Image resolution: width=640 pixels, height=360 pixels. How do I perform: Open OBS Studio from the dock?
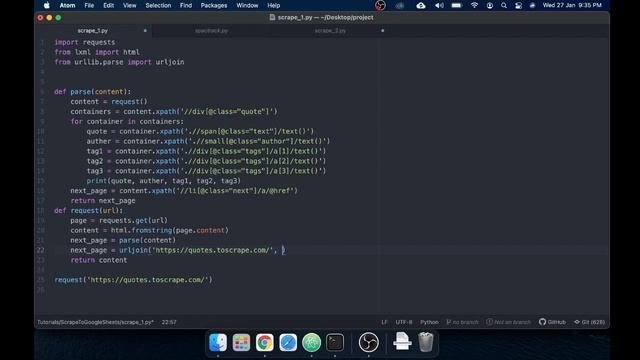point(369,342)
